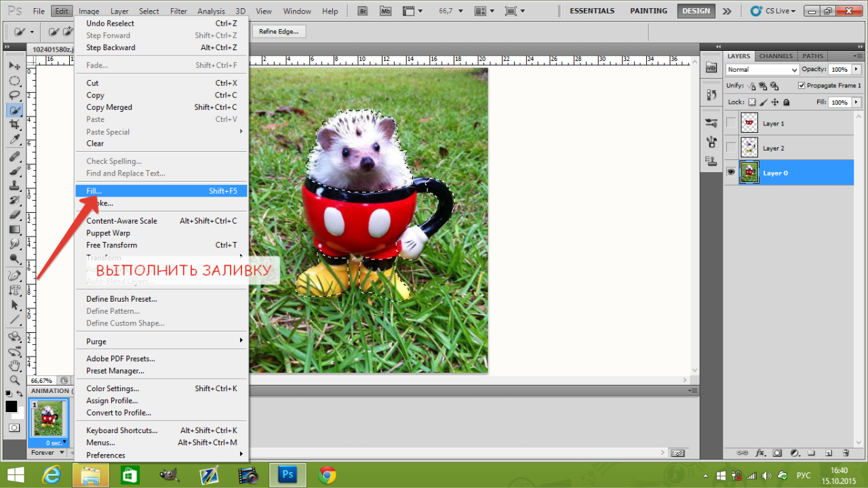Click the delete layer trash icon

click(846, 453)
